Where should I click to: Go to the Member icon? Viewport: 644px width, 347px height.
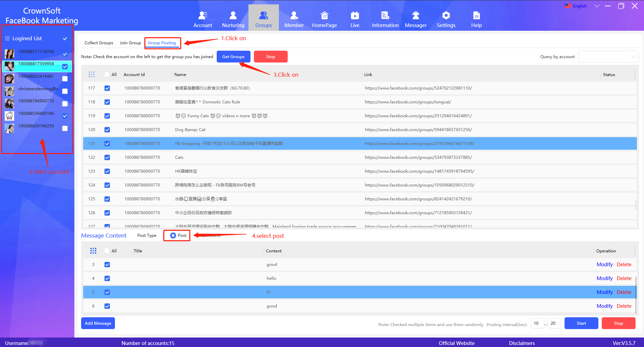pos(294,16)
